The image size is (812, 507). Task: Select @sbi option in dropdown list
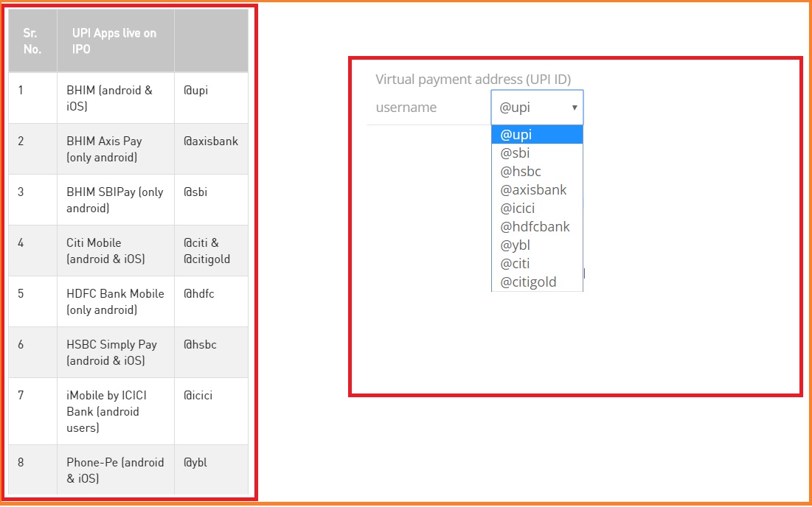537,153
